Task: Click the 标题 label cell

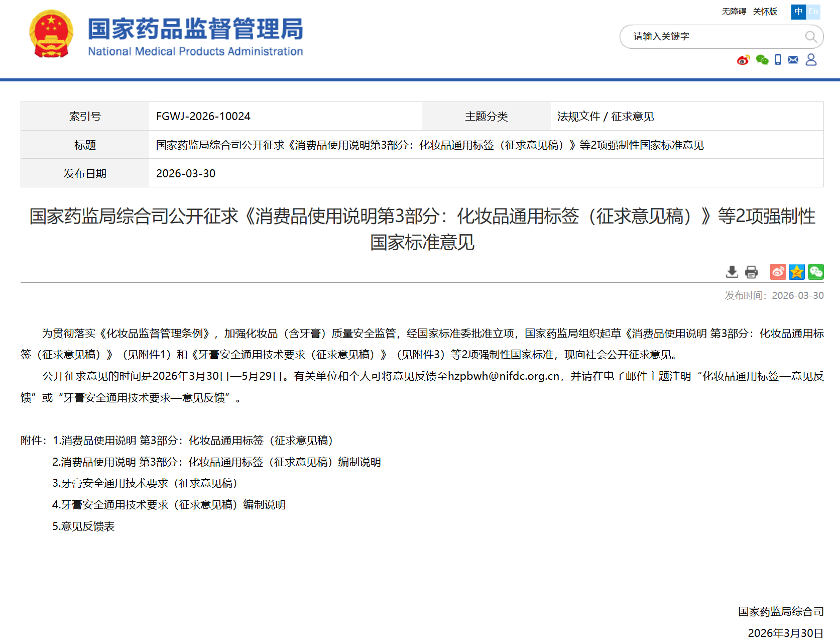Action: pyautogui.click(x=85, y=145)
